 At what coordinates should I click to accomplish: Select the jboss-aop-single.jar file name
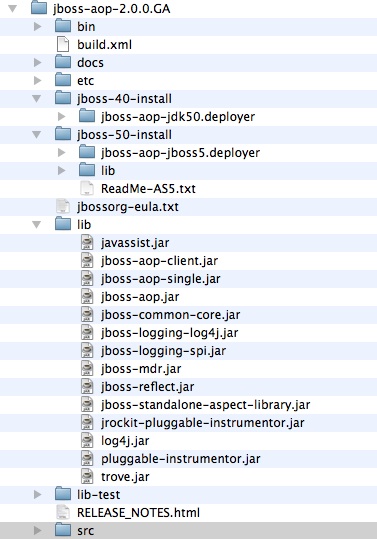160,279
